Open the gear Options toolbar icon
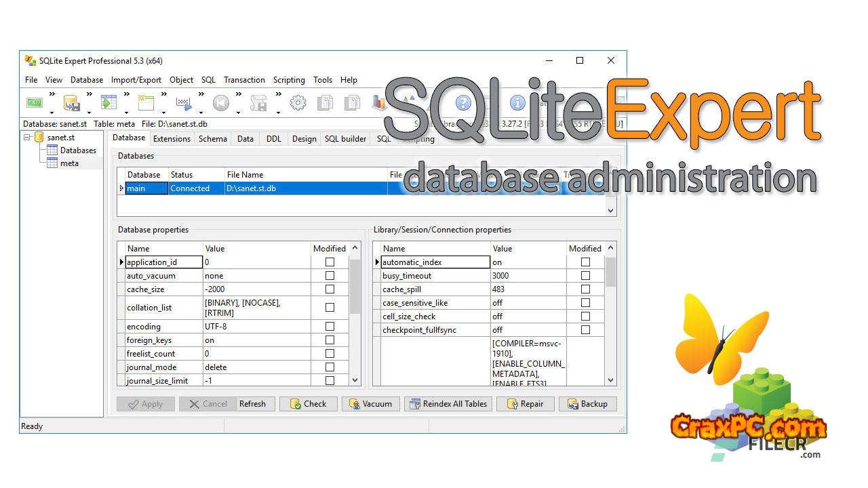This screenshot has width=868, height=488. pos(298,103)
